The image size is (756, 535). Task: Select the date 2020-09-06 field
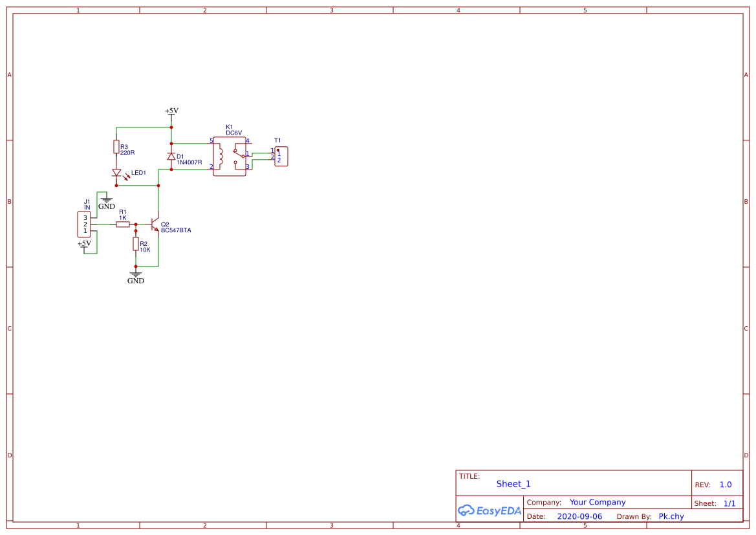pyautogui.click(x=579, y=516)
